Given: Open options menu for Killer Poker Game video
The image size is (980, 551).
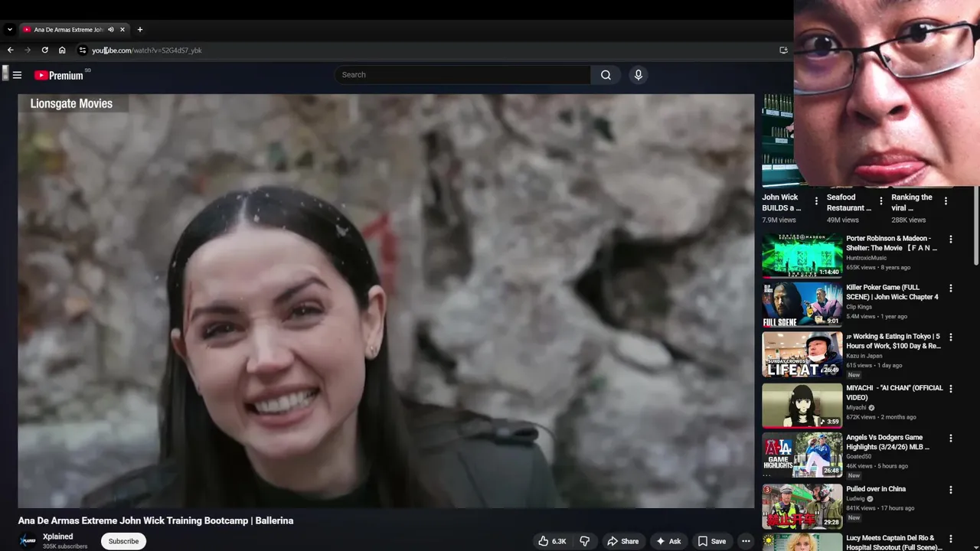Looking at the screenshot, I should pos(951,289).
